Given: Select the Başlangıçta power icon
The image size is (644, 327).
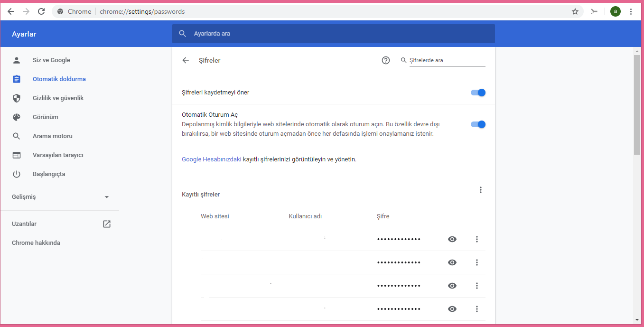Looking at the screenshot, I should [x=17, y=174].
